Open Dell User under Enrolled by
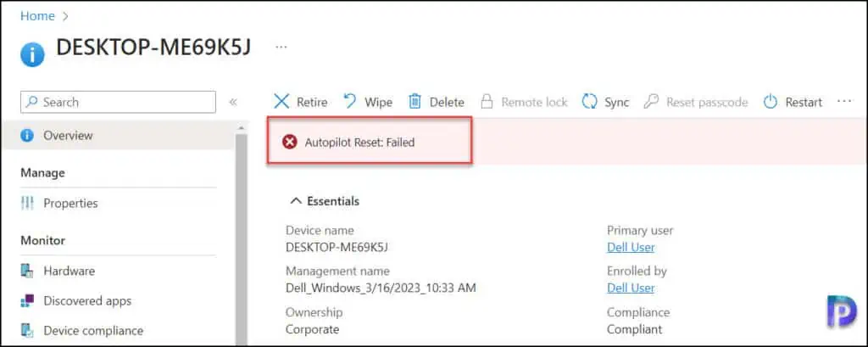The image size is (868, 347). [631, 288]
